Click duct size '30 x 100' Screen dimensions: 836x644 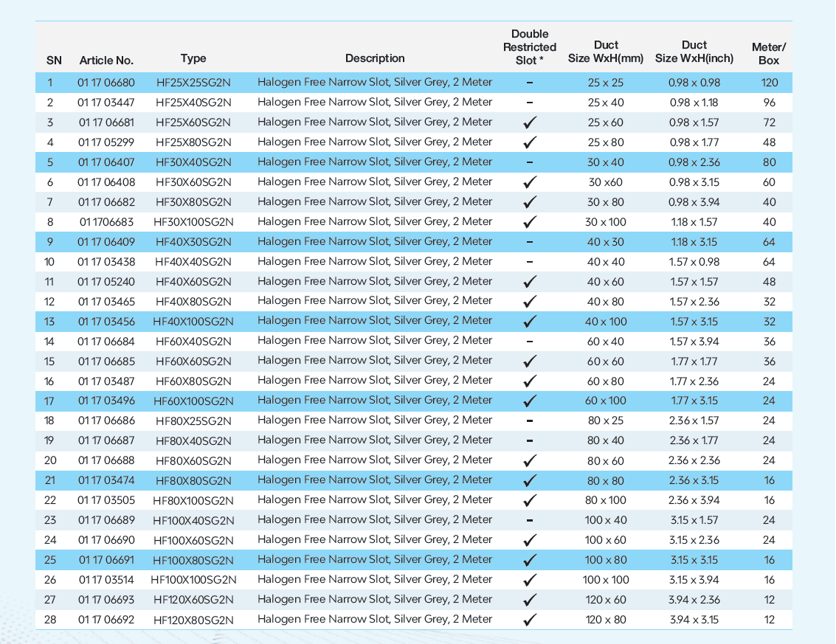pos(606,222)
